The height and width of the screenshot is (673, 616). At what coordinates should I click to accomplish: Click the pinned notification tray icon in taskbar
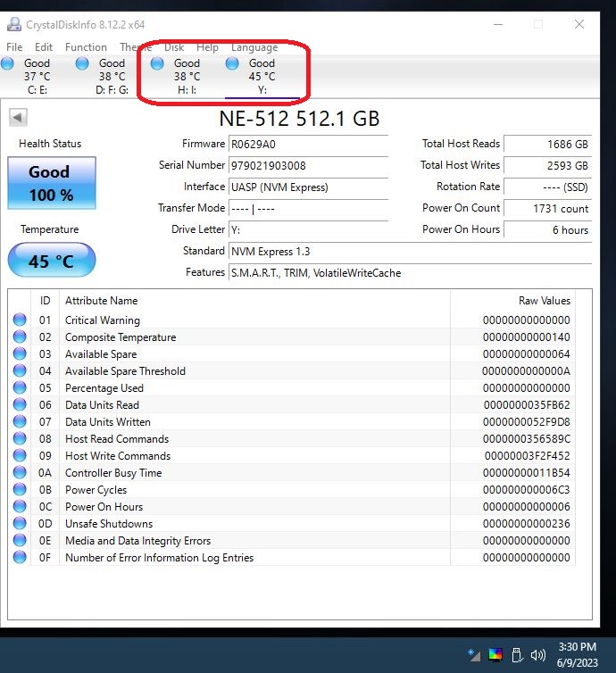pos(474,655)
